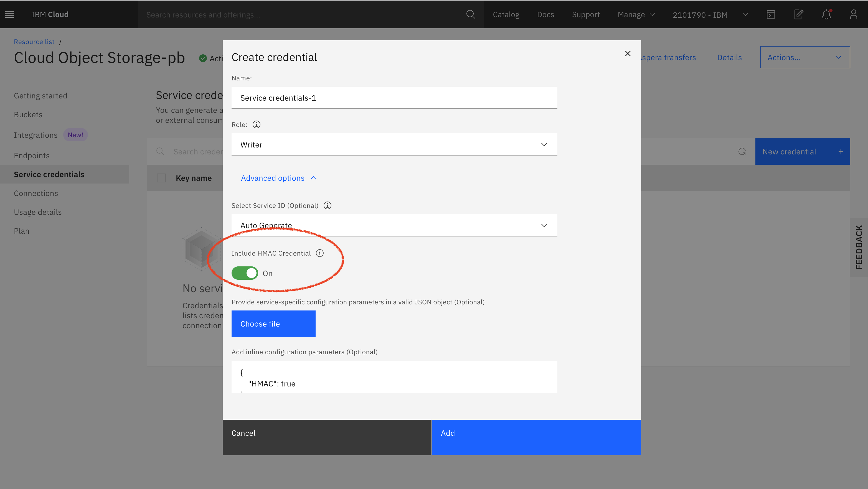Image resolution: width=868 pixels, height=489 pixels.
Task: Open the user profile avatar icon
Action: pos(853,14)
